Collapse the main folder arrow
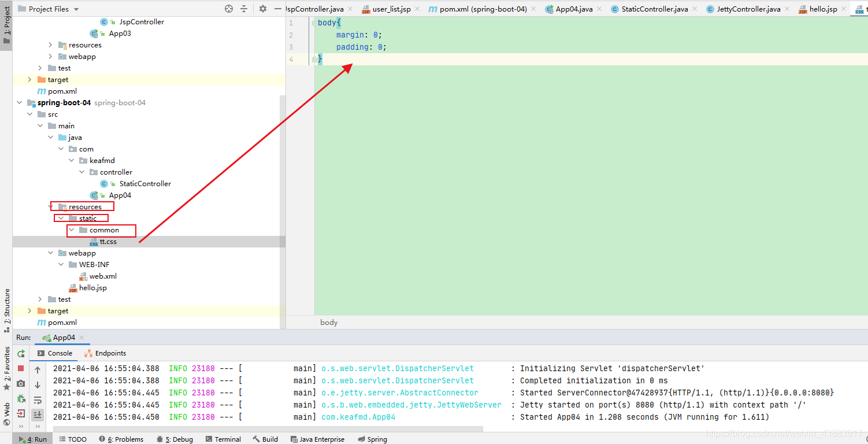 pyautogui.click(x=40, y=126)
